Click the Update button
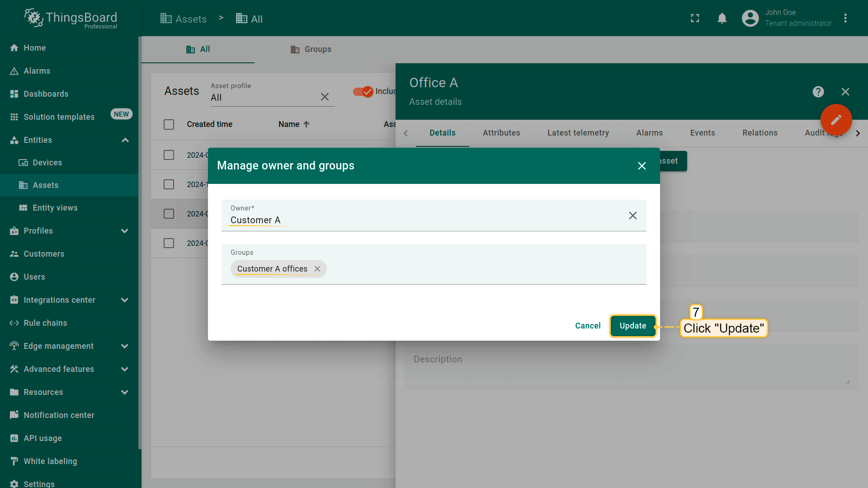Image resolution: width=868 pixels, height=488 pixels. [632, 326]
